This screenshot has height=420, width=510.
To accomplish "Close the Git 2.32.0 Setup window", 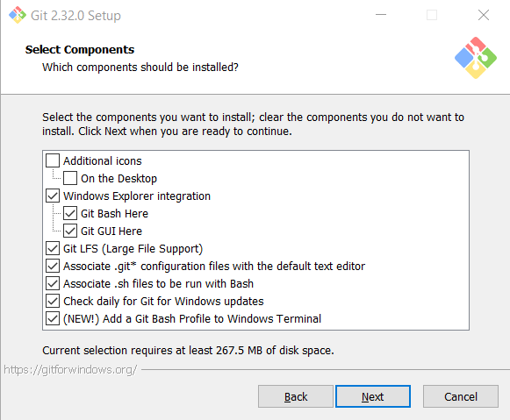I will pos(484,15).
